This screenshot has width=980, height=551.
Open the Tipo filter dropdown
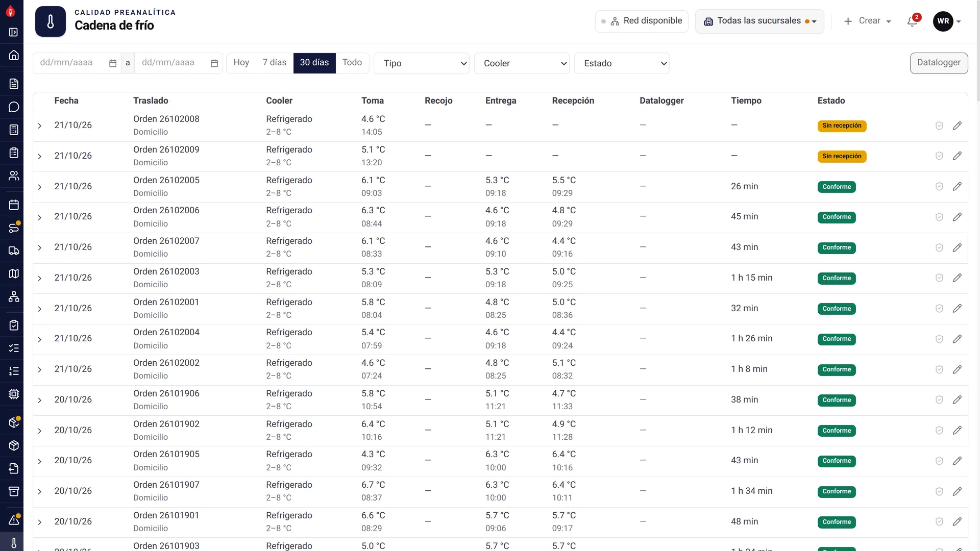coord(422,63)
